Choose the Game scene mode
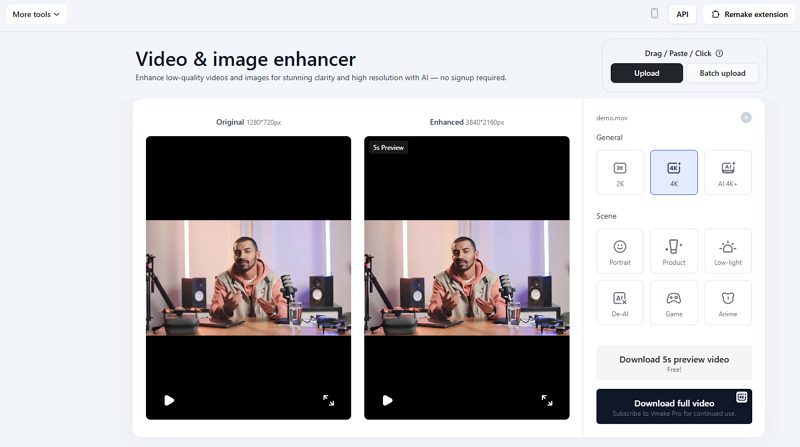800x447 pixels. pos(673,303)
